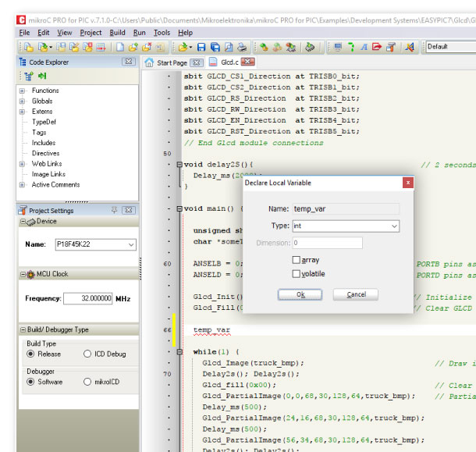Close the Glcd.c tab
476x452 pixels.
[x=247, y=62]
